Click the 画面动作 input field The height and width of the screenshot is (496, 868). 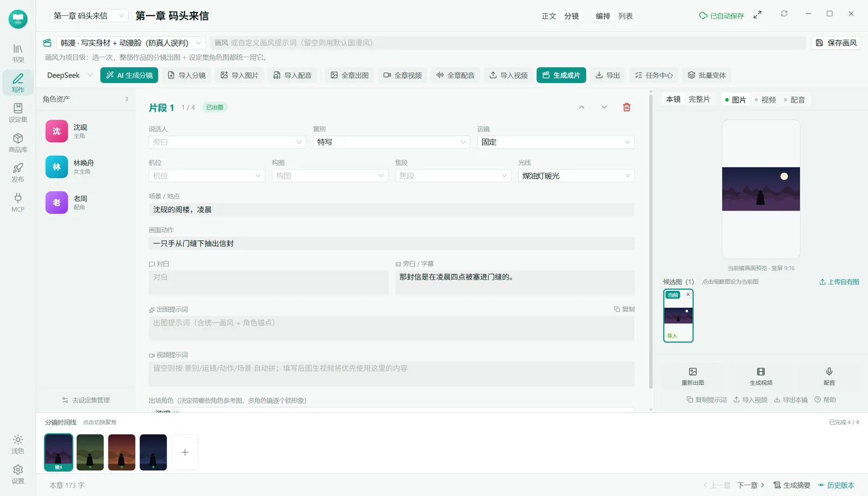point(391,244)
